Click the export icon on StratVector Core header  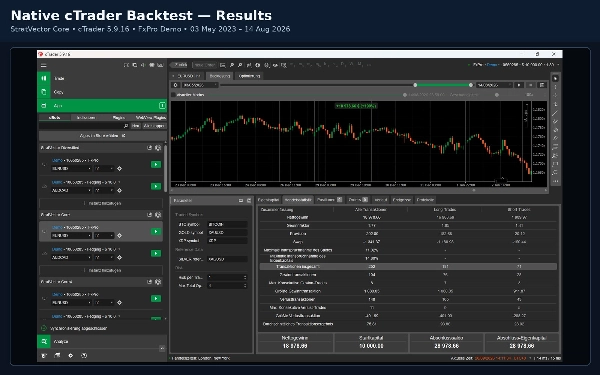[150, 215]
